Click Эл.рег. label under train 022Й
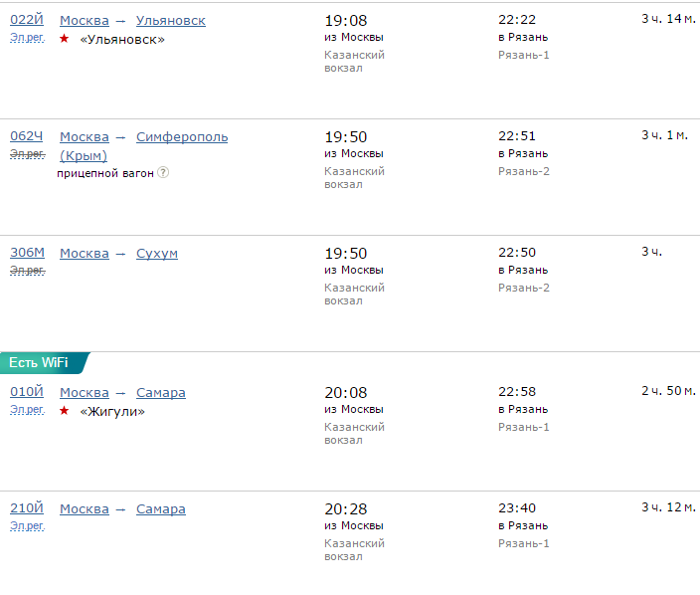 coord(27,38)
